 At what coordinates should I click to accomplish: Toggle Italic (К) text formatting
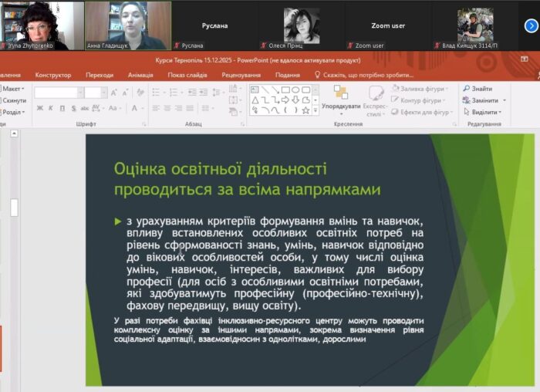[51, 108]
